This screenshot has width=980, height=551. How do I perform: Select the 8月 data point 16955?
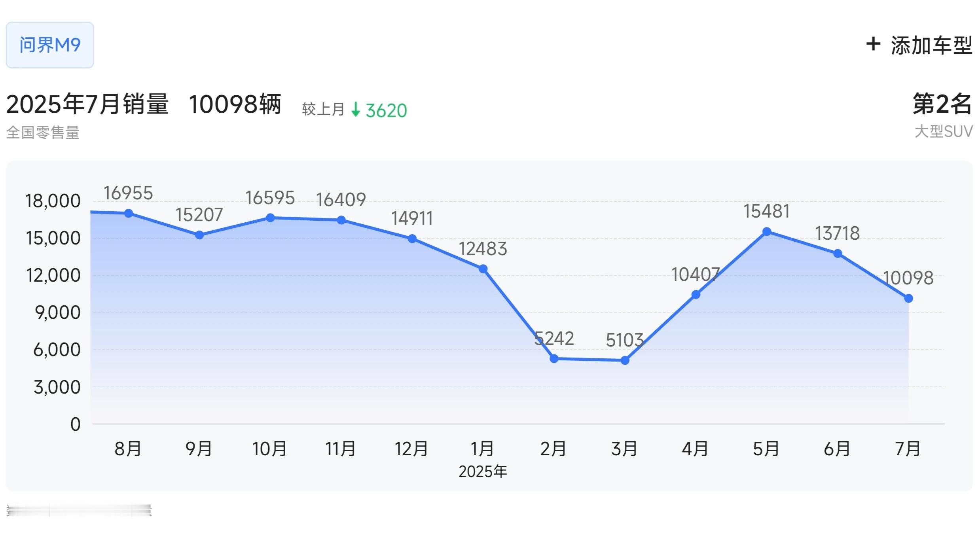(x=129, y=213)
